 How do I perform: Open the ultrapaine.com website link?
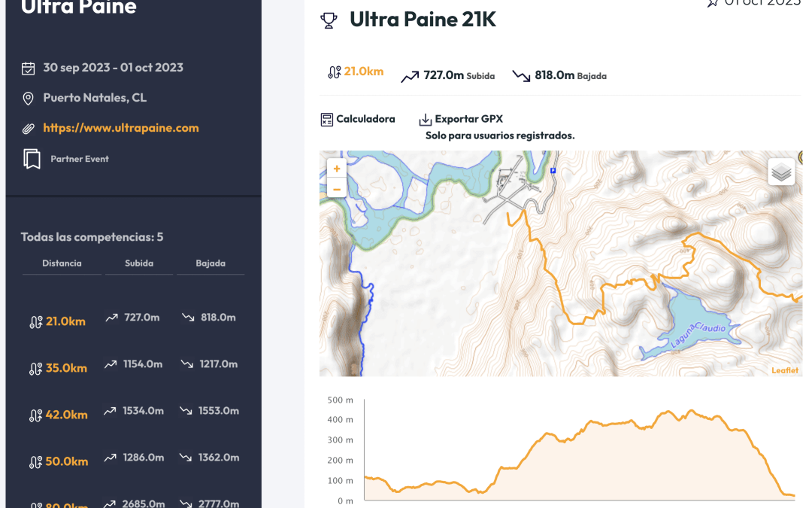(121, 128)
